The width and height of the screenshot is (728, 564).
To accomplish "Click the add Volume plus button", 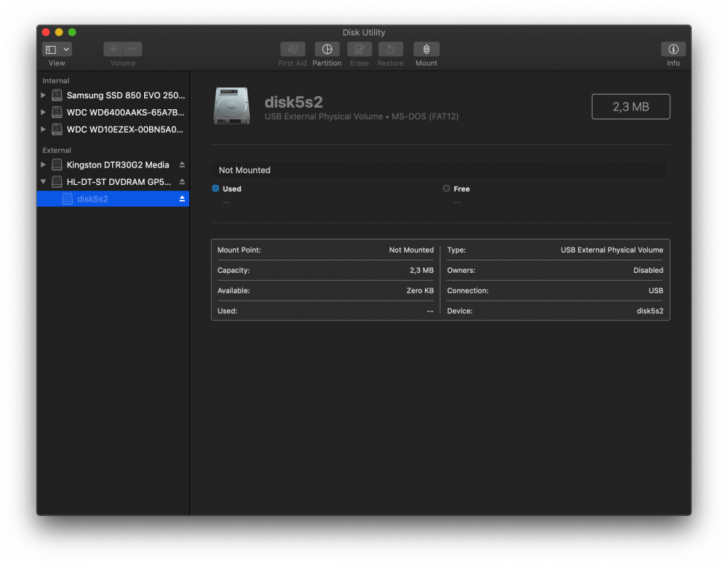I will point(114,49).
